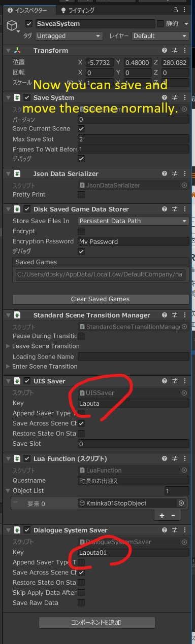The width and height of the screenshot is (195, 644).
Task: Open Dialogue System Saver preset icon
Action: [174, 530]
